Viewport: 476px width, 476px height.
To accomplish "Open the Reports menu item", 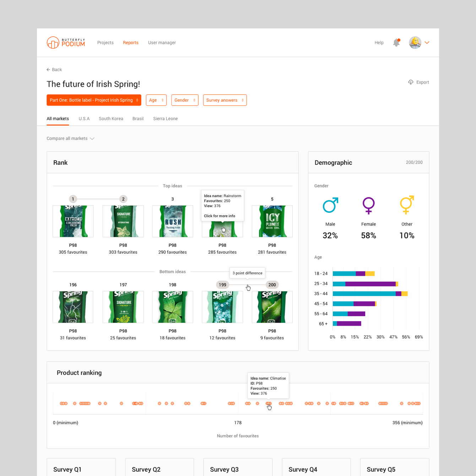I will 131,43.
